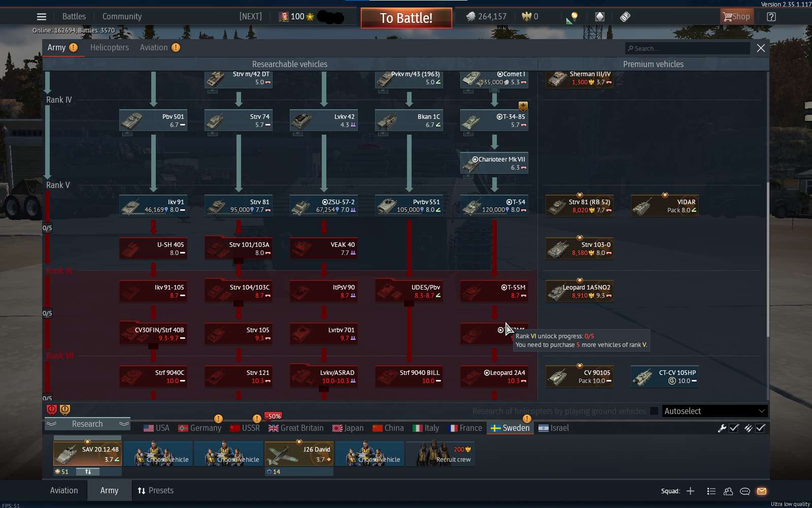Open the squad list icon
The image size is (812, 508).
tap(712, 491)
